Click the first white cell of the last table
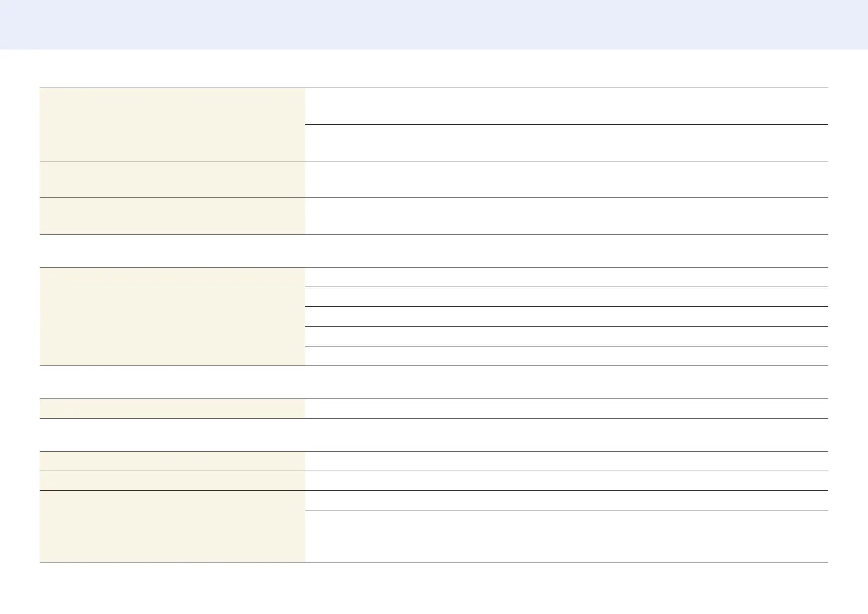868x614 pixels. 566,461
